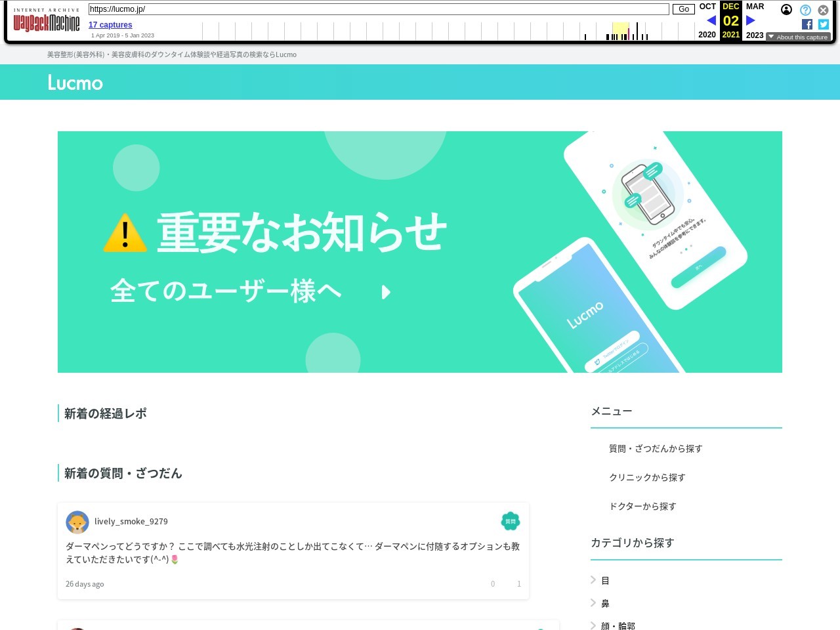This screenshot has width=840, height=630.
Task: Click the Go button
Action: 684,9
